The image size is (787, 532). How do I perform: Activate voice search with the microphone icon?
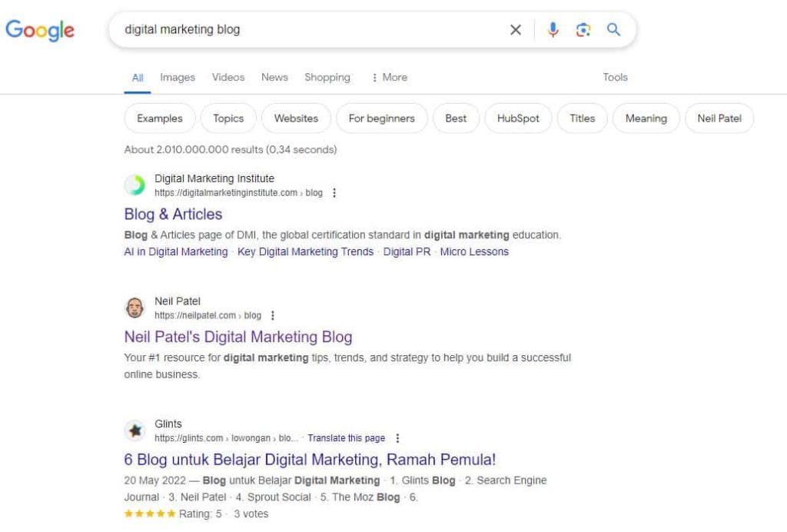coord(551,30)
